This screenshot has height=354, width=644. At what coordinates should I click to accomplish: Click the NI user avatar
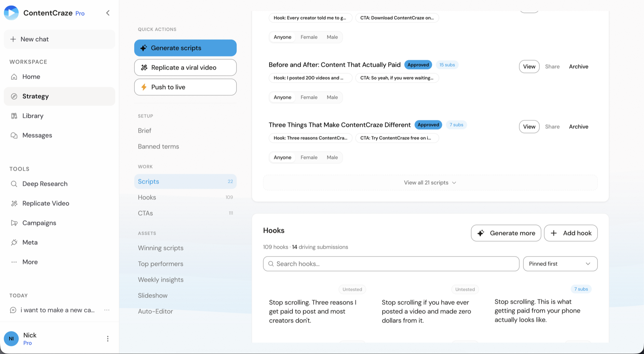[11, 339]
